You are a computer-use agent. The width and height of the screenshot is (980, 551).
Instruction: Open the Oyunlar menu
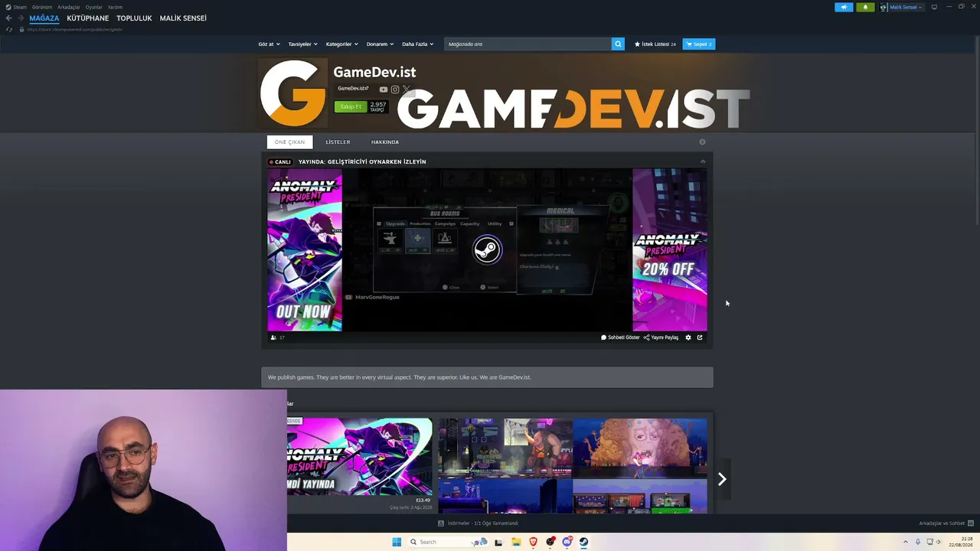[94, 7]
